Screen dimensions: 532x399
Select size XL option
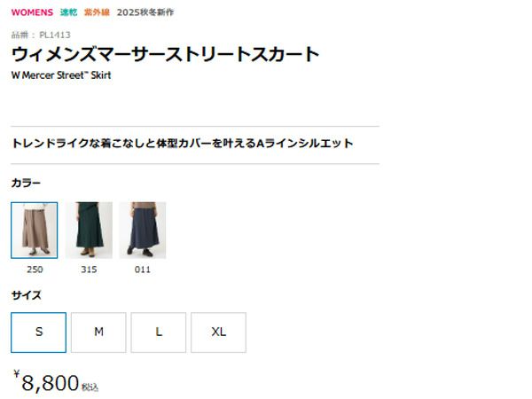pos(218,332)
